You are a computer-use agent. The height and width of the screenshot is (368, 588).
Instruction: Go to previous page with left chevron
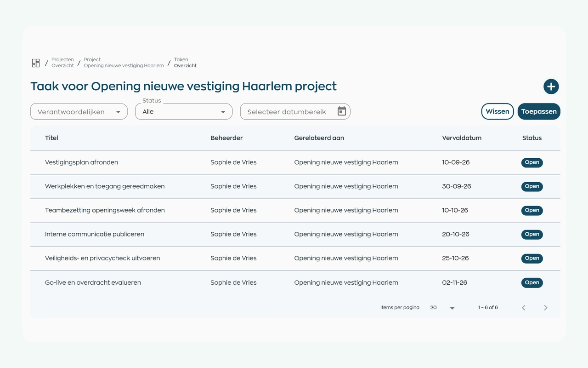(524, 308)
